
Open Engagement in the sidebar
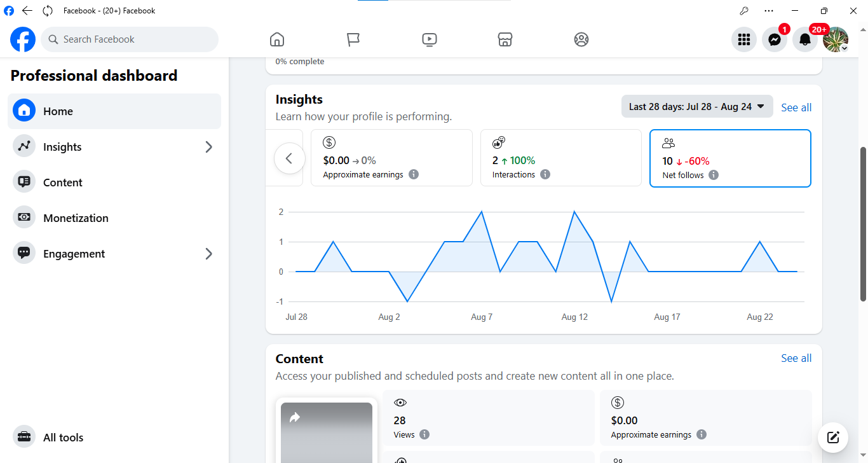tap(114, 254)
